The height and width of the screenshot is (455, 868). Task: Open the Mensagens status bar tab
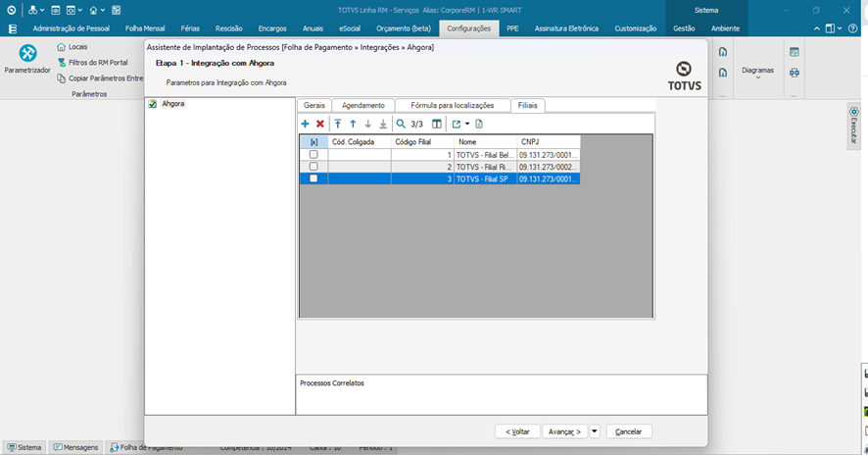(75, 447)
